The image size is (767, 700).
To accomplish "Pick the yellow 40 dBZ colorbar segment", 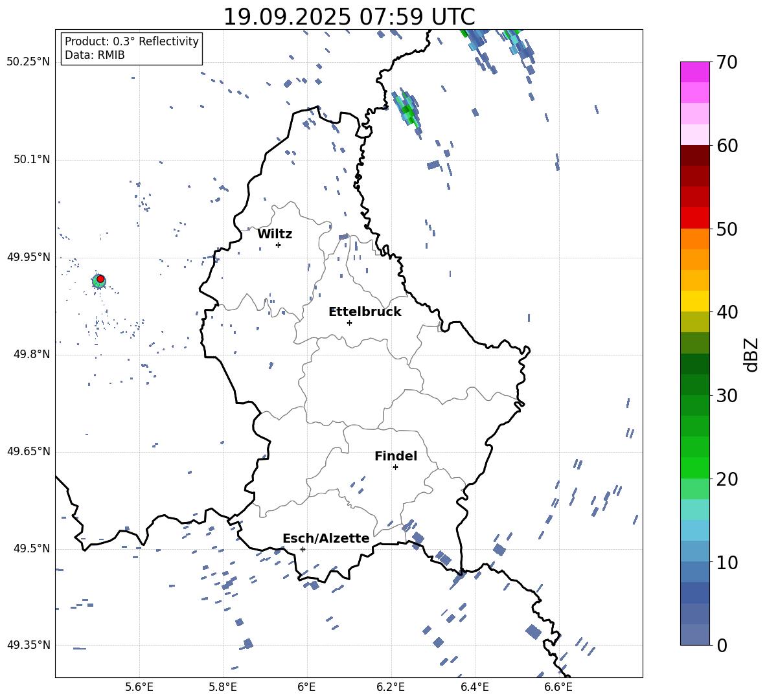I will 695,301.
